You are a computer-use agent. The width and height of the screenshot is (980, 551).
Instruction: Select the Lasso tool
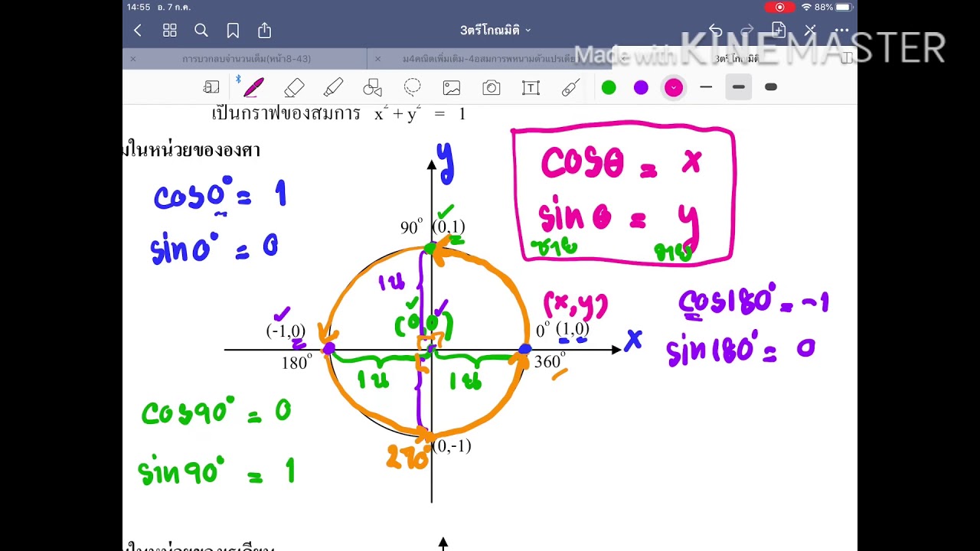point(412,87)
